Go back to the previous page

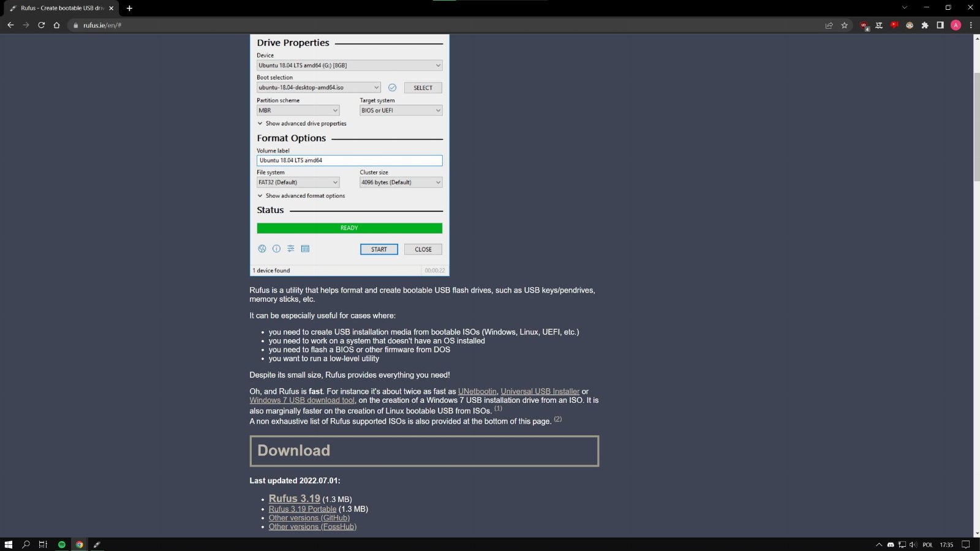point(10,25)
